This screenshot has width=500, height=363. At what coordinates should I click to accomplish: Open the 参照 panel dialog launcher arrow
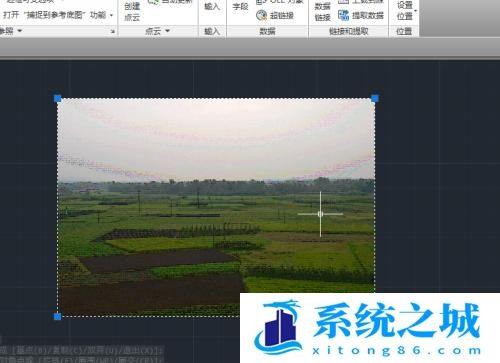[113, 32]
